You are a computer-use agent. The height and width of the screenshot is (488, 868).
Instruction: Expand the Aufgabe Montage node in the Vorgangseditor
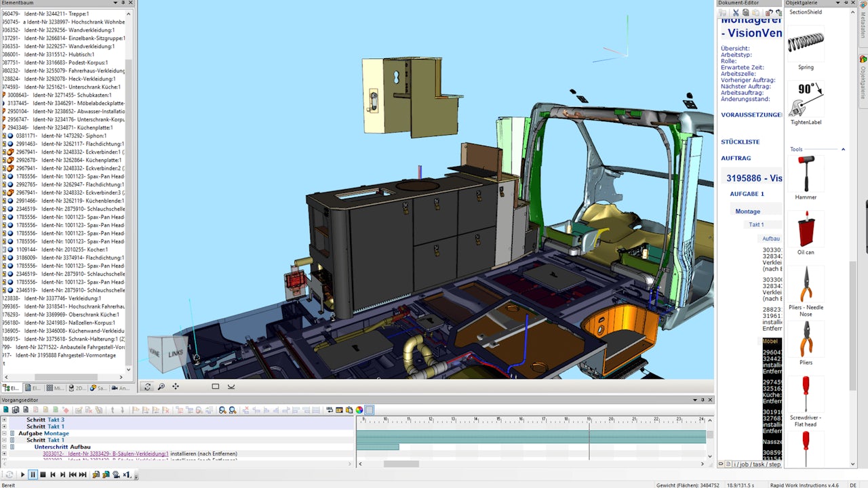[x=3, y=433]
